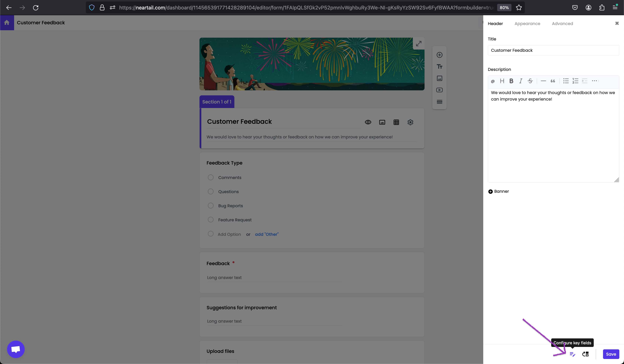Open the Advanced tab
Viewport: 624px width, 364px height.
562,24
